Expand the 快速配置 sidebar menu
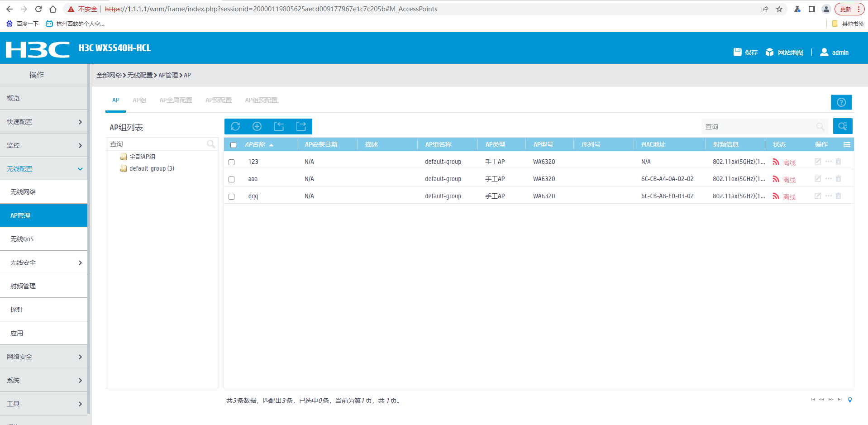The width and height of the screenshot is (868, 425). (x=43, y=122)
